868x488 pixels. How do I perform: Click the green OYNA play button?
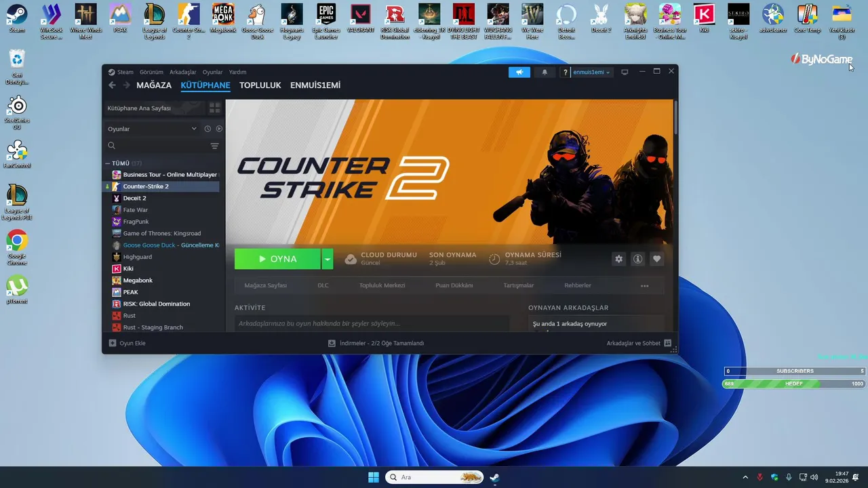coord(278,259)
